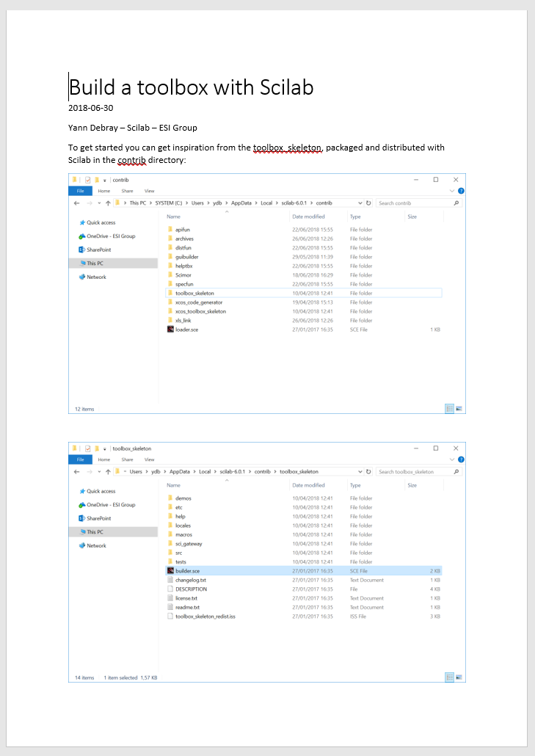Sort by Date modified column in the toolbox_skeleton window

point(308,485)
